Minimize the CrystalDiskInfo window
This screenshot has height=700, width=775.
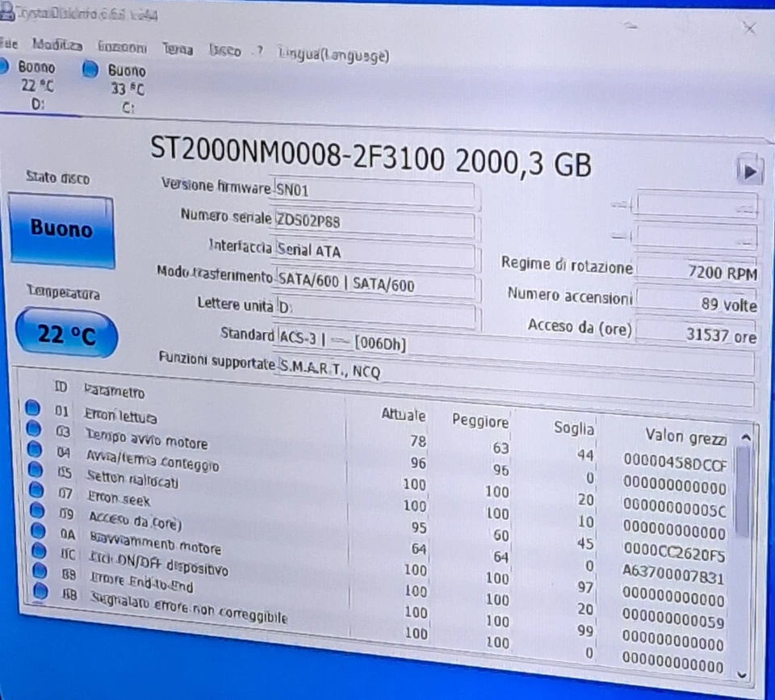[x=630, y=26]
